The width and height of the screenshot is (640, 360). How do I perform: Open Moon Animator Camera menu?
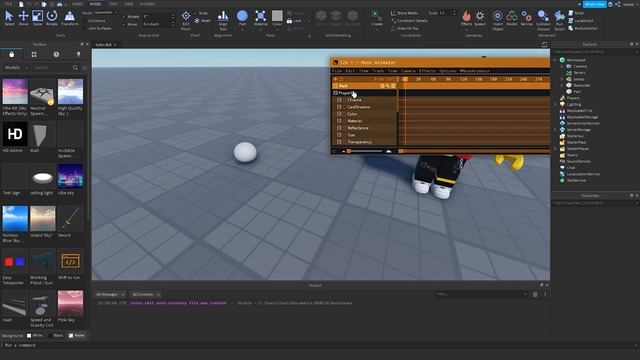tap(408, 71)
